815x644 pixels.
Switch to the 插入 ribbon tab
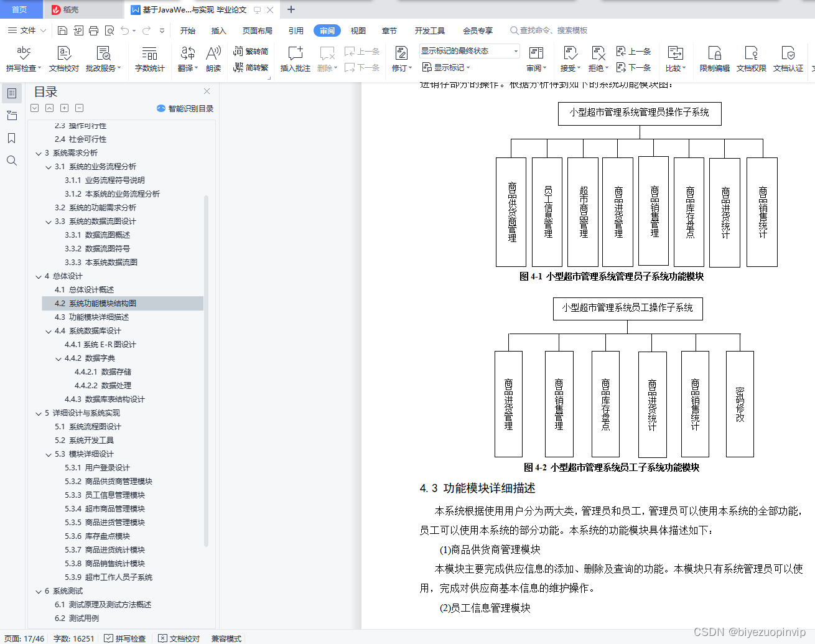218,30
